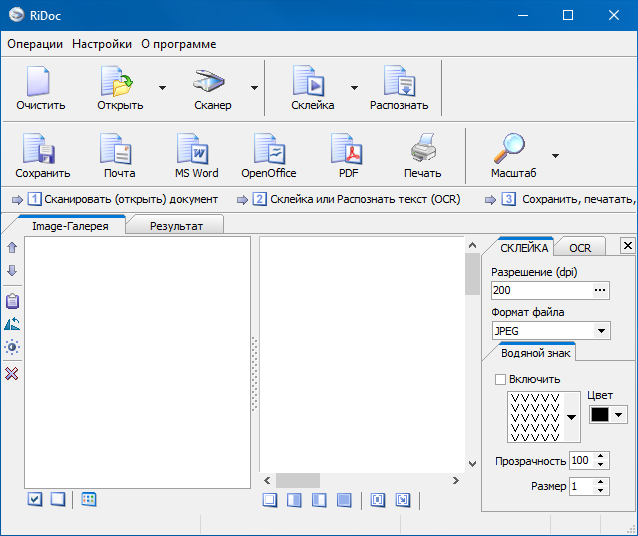Click the Прозрачность value field showing 100
Viewport: 638px width, 536px height.
580,461
